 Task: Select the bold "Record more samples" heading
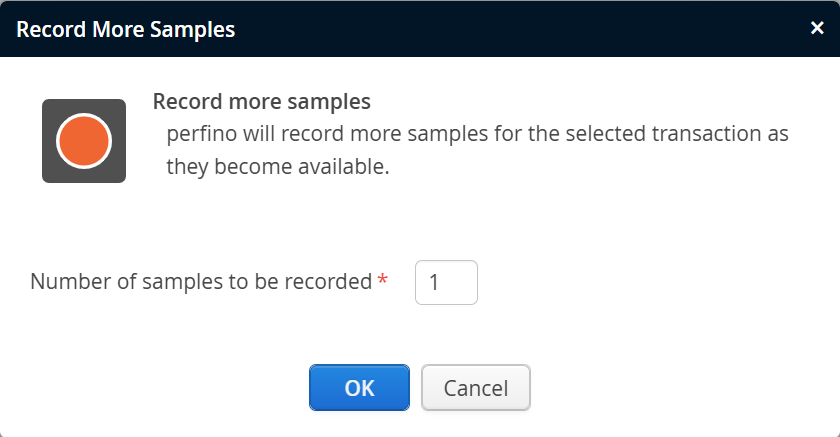click(262, 102)
